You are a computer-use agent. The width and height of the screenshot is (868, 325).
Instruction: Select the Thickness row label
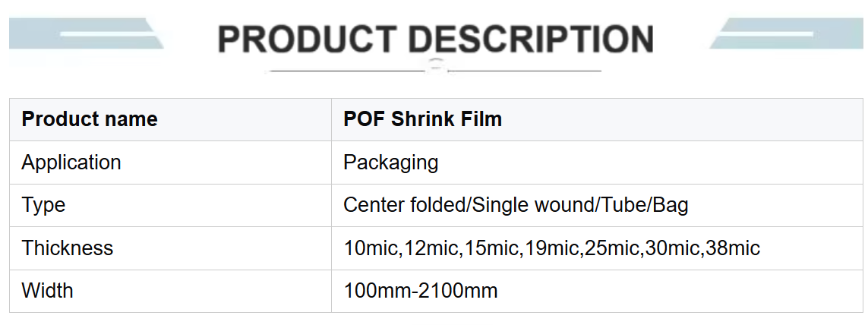click(68, 248)
